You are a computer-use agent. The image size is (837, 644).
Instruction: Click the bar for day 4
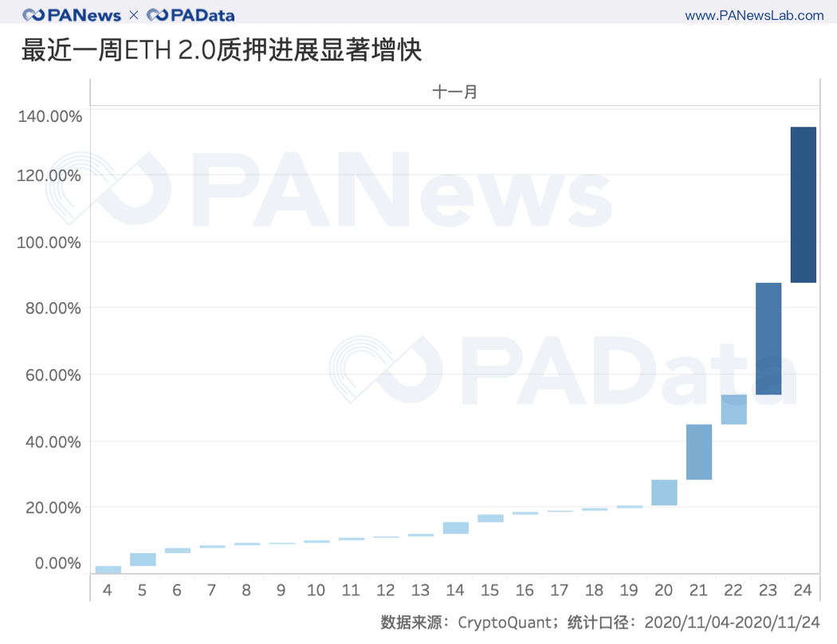tap(108, 569)
